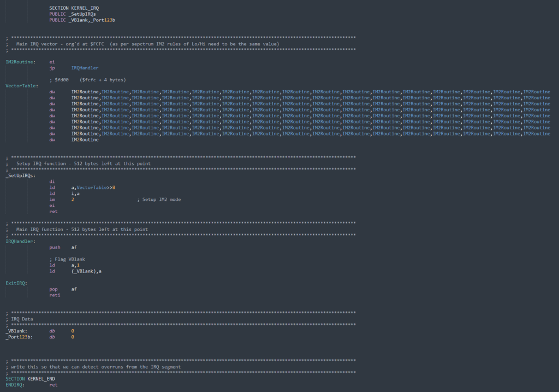Click the (_VBlank),a operand
The height and width of the screenshot is (392, 559).
point(86,271)
